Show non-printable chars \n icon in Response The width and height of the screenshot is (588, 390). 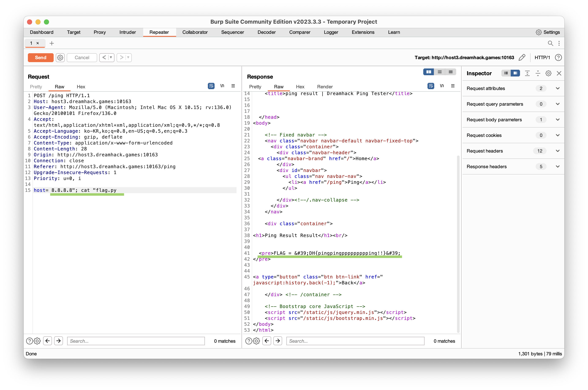442,86
